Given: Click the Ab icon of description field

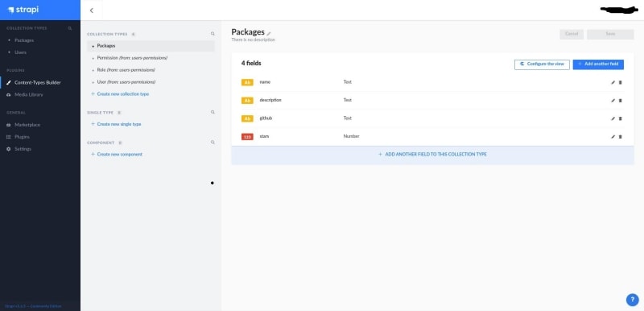Looking at the screenshot, I should point(247,100).
